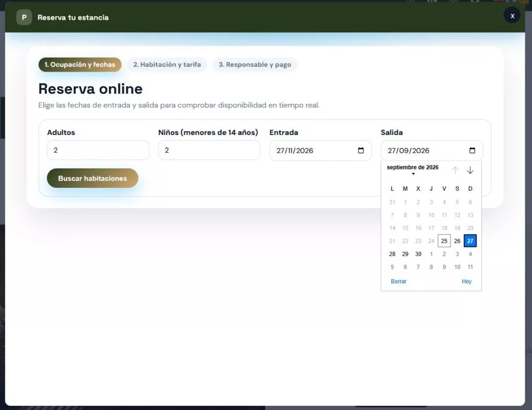
Task: Click Hoy in the date picker
Action: pyautogui.click(x=467, y=281)
